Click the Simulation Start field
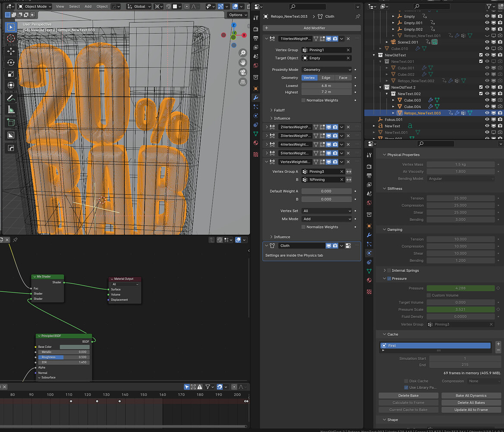Screen dimensions: 504x432 465,358
